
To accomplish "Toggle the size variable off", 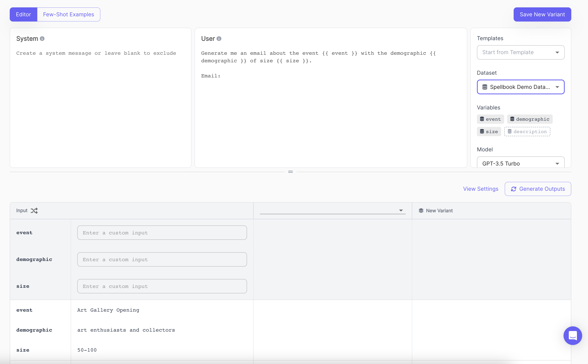I will (489, 131).
